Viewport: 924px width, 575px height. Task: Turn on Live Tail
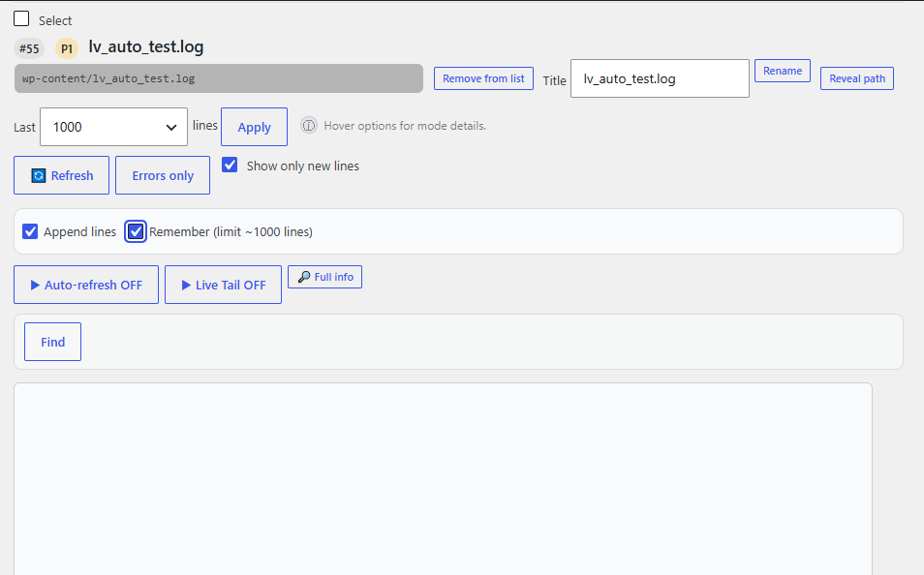[224, 285]
